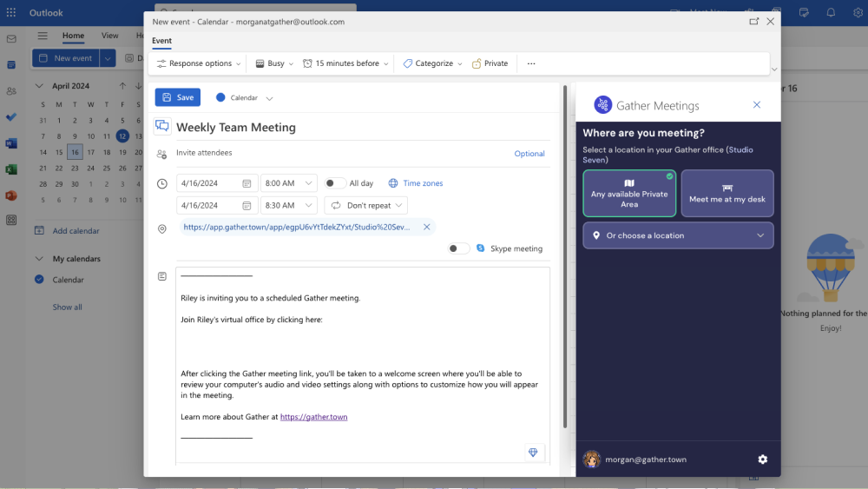Open more options ellipsis in toolbar
Image resolution: width=868 pixels, height=489 pixels.
531,63
